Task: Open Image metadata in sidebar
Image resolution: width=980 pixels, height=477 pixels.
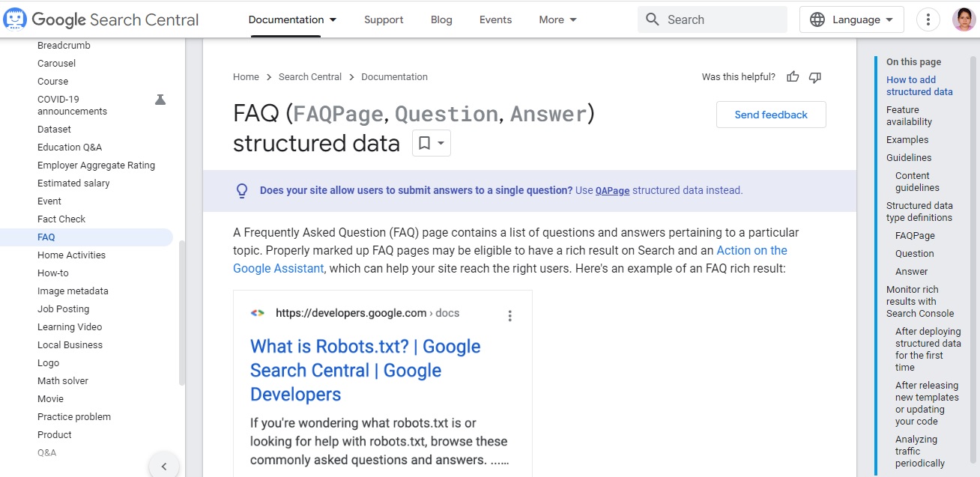Action: pos(73,291)
